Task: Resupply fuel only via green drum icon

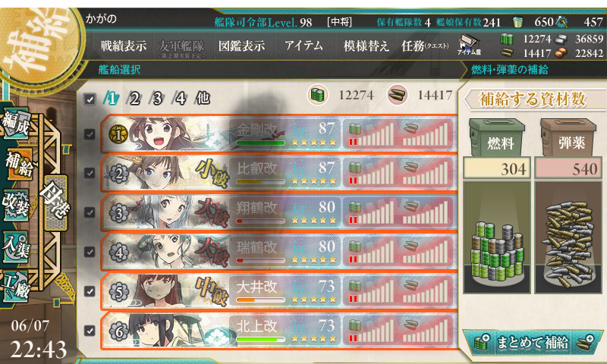Action: (482, 343)
